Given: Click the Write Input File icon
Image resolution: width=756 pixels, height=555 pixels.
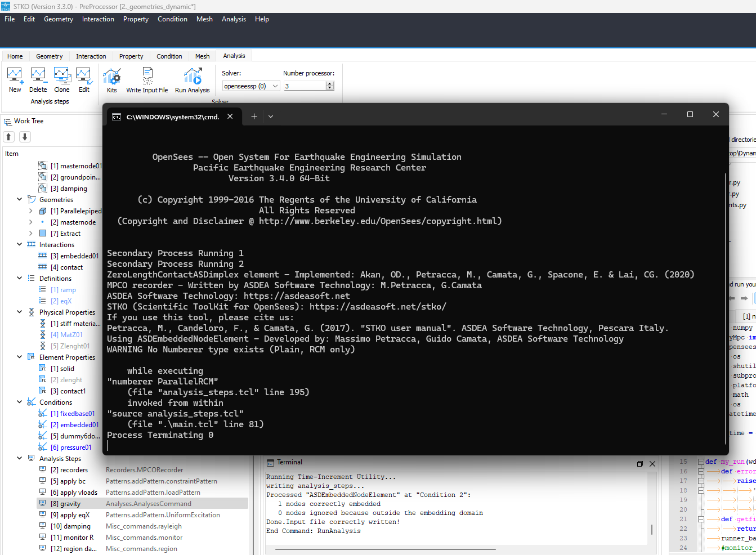Looking at the screenshot, I should (x=147, y=80).
